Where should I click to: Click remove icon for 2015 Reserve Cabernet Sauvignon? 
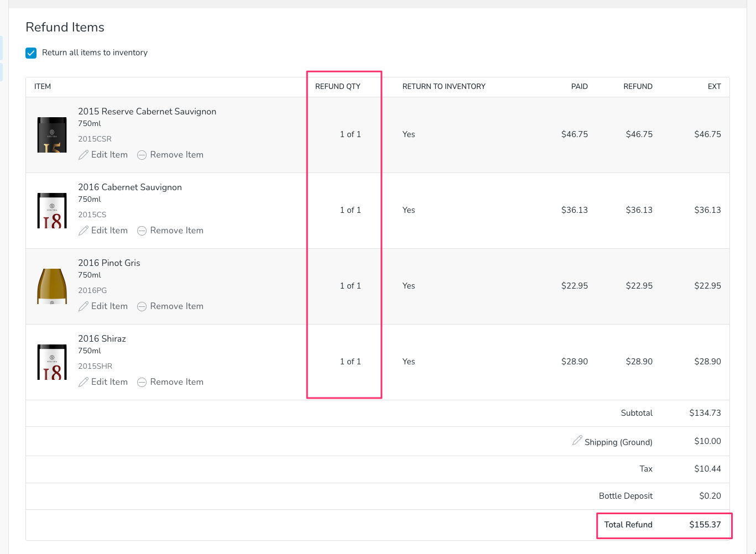coord(142,155)
